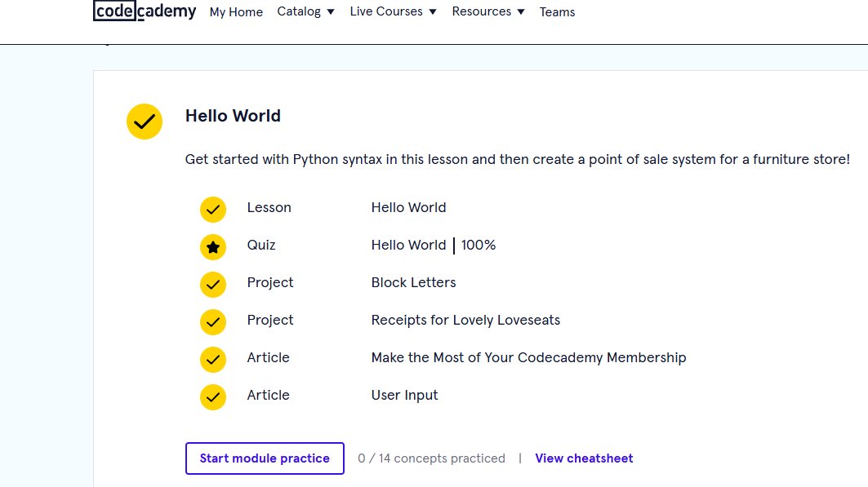Click the 100% quiz score text
868x487 pixels.
click(x=479, y=245)
